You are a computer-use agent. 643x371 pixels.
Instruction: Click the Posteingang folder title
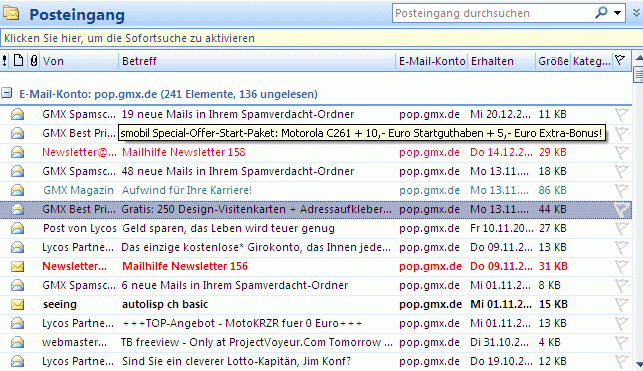[77, 15]
